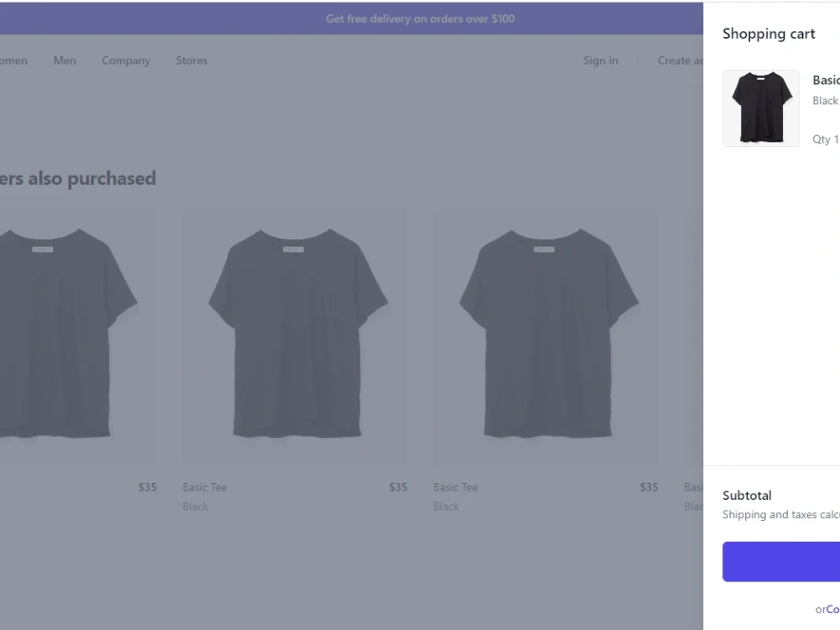Click the Sign in link
840x630 pixels.
click(601, 60)
